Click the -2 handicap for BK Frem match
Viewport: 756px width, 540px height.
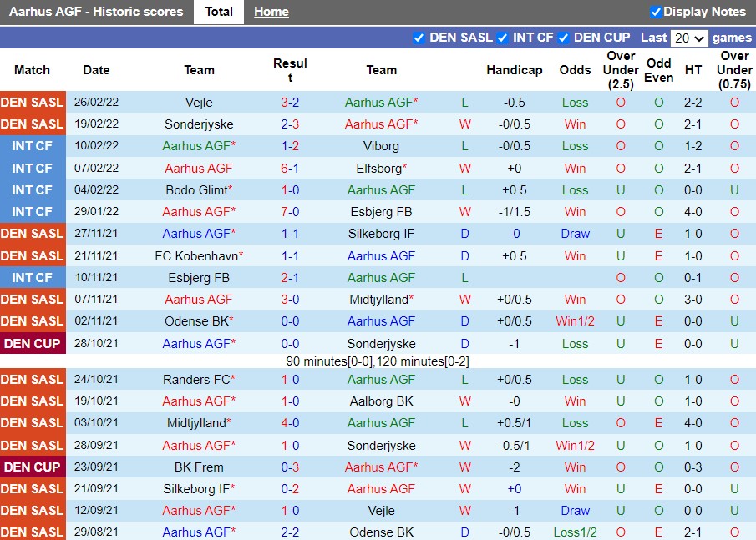coord(515,467)
